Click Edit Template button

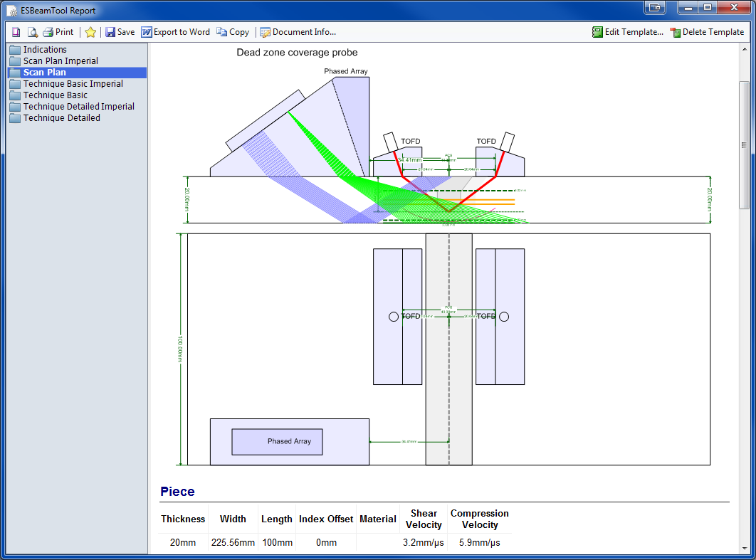pyautogui.click(x=628, y=32)
